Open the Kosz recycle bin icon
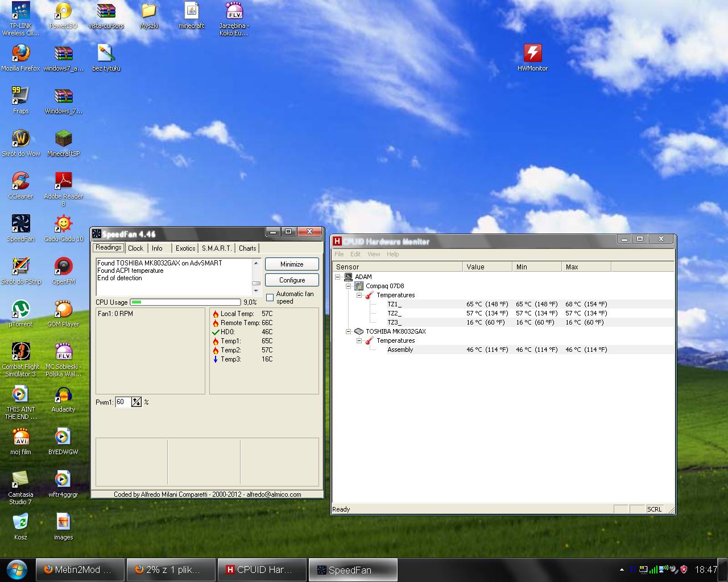This screenshot has width=728, height=582. (x=21, y=527)
